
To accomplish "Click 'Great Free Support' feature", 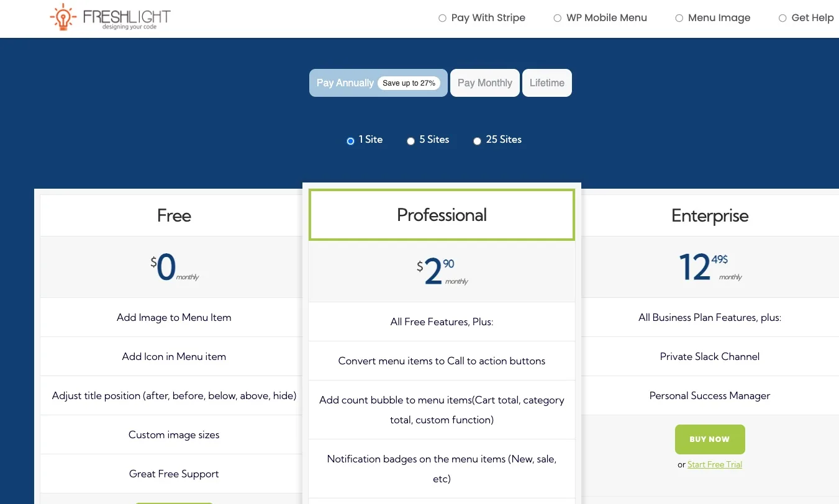I will (174, 474).
